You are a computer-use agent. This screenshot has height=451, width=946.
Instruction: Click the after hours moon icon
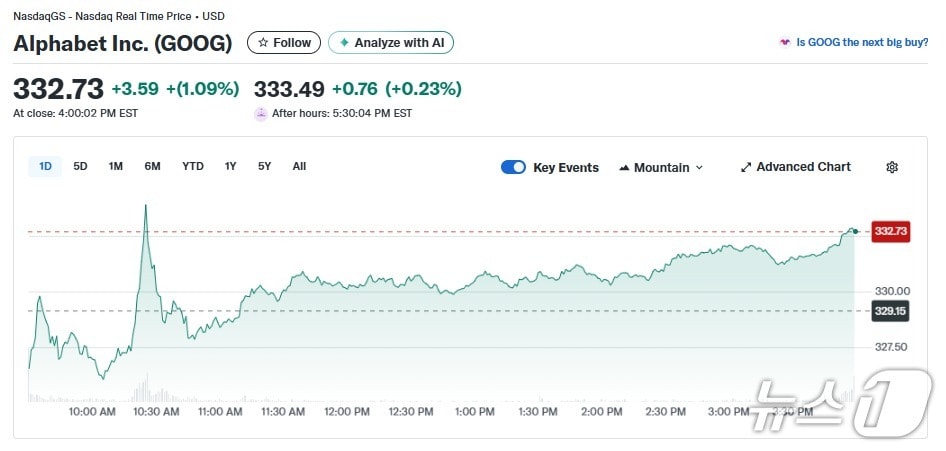click(261, 113)
